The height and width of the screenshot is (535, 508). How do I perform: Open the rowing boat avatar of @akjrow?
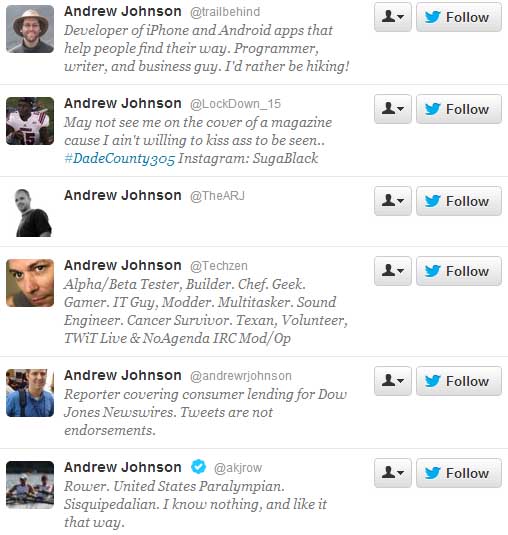pyautogui.click(x=30, y=485)
